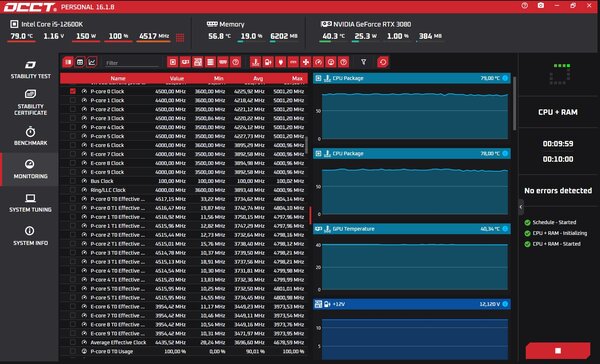The image size is (600, 364).
Task: Filter sensors by unknown hardware question icon
Action: pos(236,62)
